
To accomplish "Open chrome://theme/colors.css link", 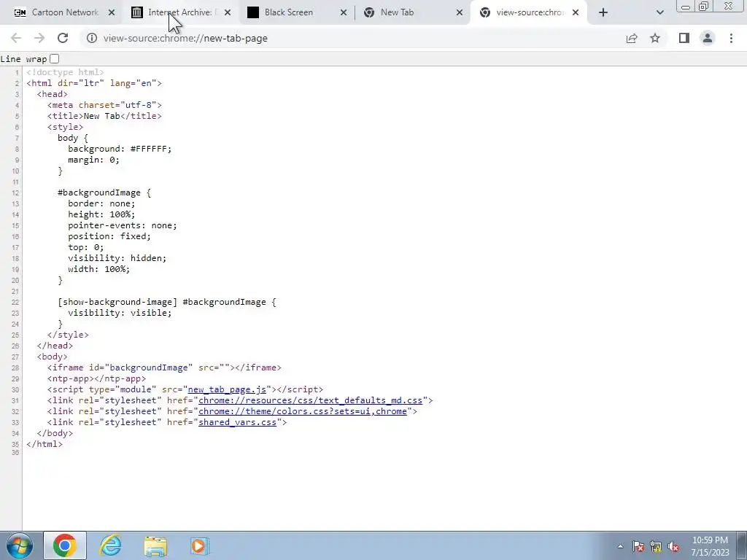I will 303,411.
